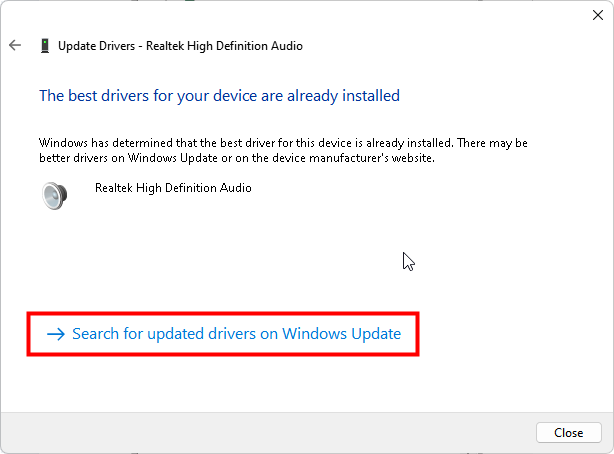
Task: Click the 'Realtek High Definition Audio' device name
Action: pos(173,188)
